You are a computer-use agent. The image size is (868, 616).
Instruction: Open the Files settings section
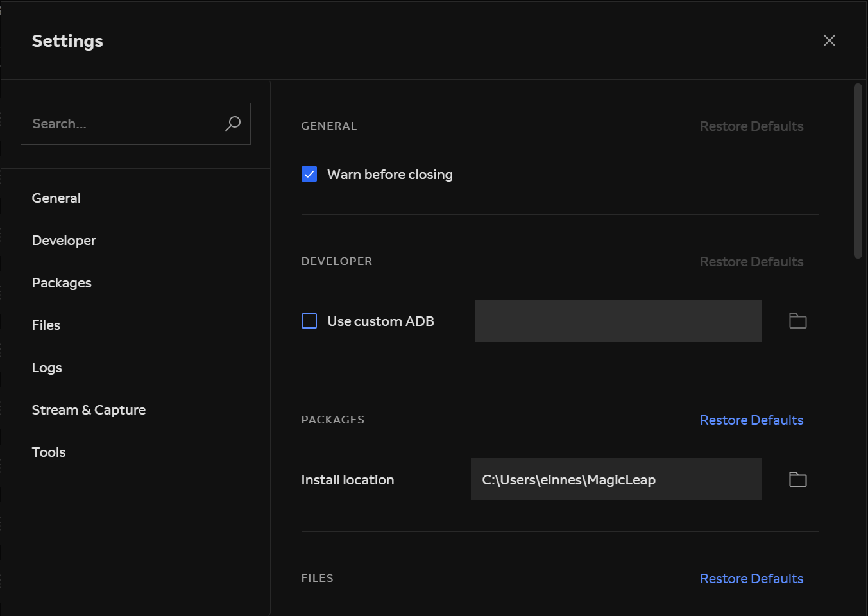point(46,325)
